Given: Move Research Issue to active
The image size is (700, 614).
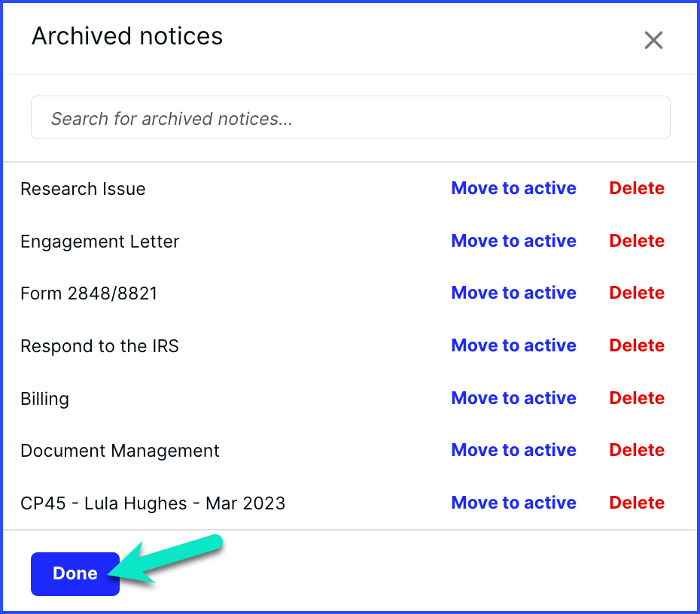Looking at the screenshot, I should (x=513, y=188).
